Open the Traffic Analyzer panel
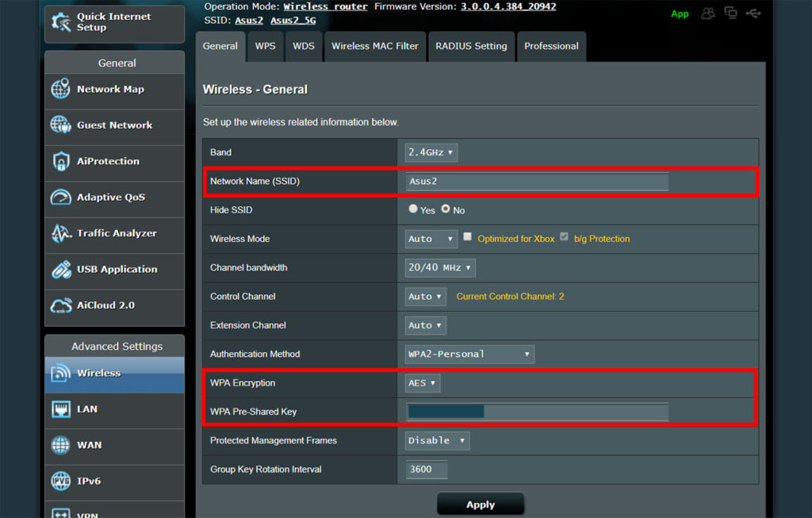812x518 pixels. click(60, 233)
